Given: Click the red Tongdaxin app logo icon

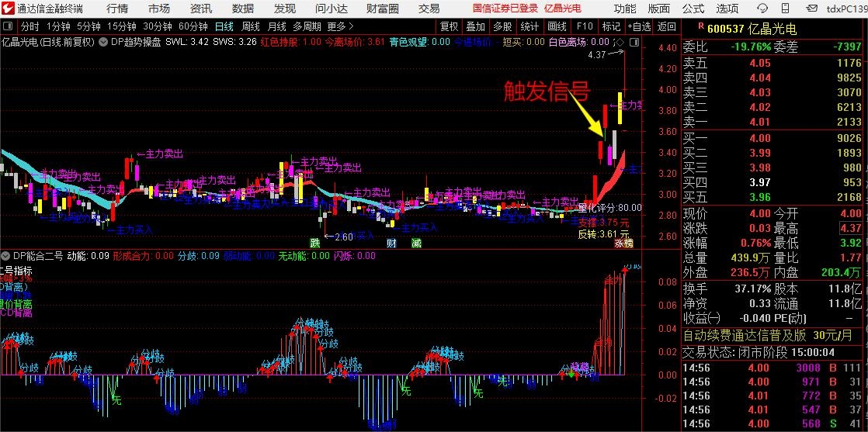Looking at the screenshot, I should (x=8, y=9).
